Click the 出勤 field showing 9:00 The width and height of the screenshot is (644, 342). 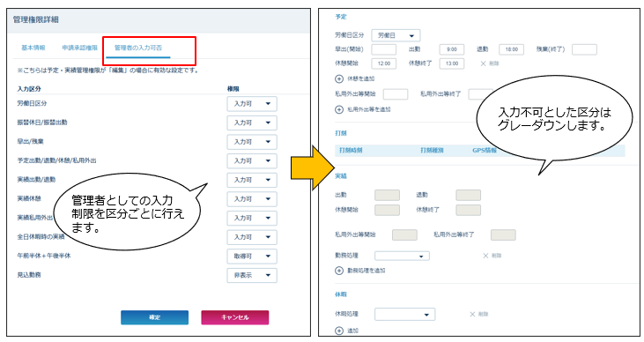[452, 49]
